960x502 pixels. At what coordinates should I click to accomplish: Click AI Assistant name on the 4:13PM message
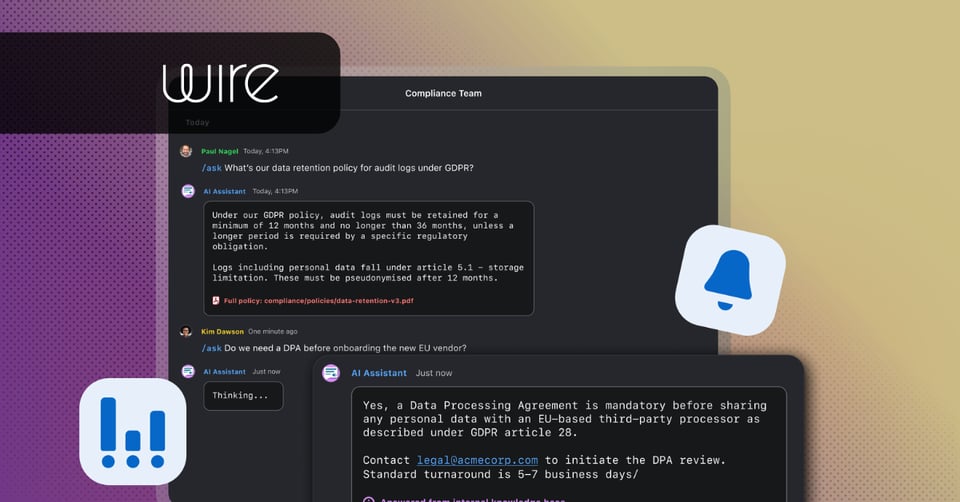point(224,191)
